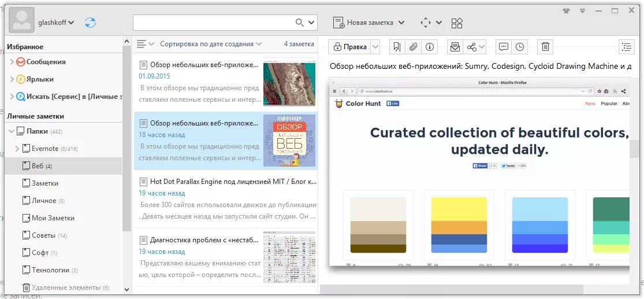Open the Софт folder
This screenshot has height=299, width=644.
click(64, 253)
